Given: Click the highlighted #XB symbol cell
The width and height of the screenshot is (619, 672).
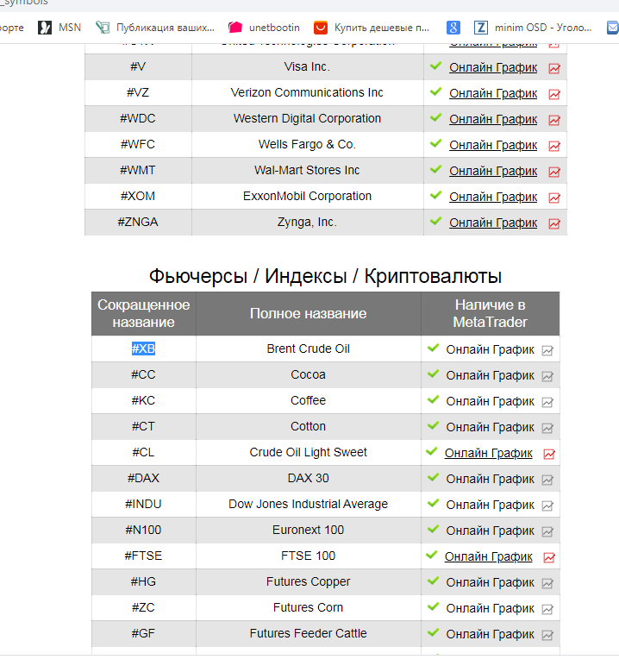Looking at the screenshot, I should (x=143, y=349).
